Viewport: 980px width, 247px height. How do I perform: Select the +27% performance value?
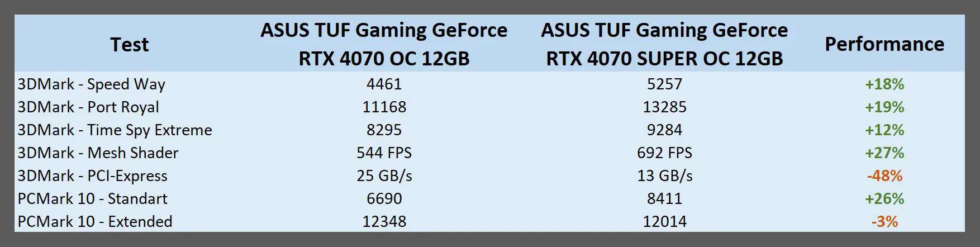tap(884, 153)
